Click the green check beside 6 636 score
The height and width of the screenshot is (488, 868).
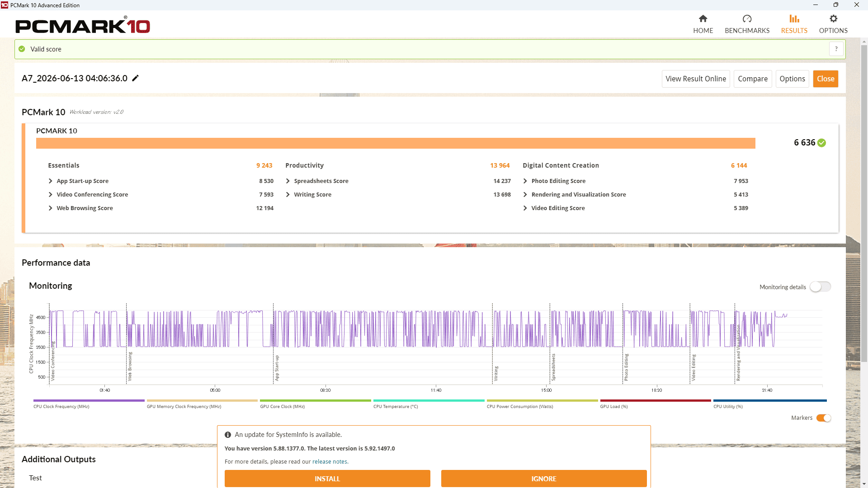point(822,143)
